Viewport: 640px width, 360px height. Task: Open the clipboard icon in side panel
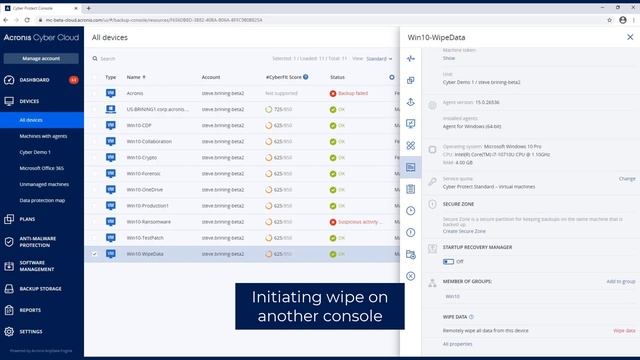tap(411, 189)
